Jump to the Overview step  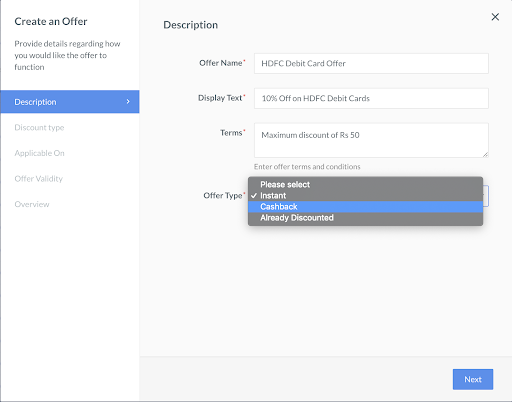pyautogui.click(x=32, y=204)
